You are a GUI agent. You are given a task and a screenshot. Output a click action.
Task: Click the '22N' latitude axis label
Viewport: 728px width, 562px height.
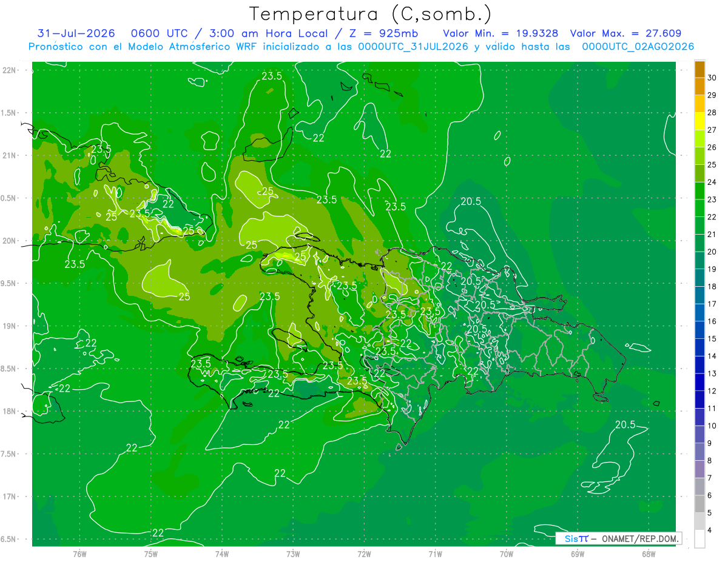[9, 70]
